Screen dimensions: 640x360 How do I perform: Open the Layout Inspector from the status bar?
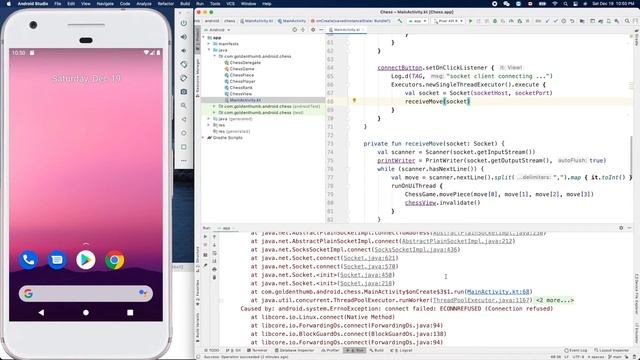click(611, 350)
